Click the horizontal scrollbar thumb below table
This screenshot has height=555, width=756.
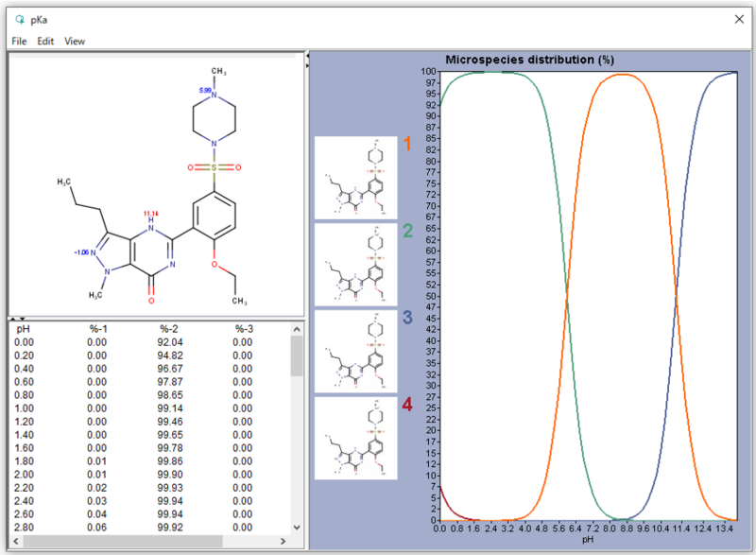(123, 541)
